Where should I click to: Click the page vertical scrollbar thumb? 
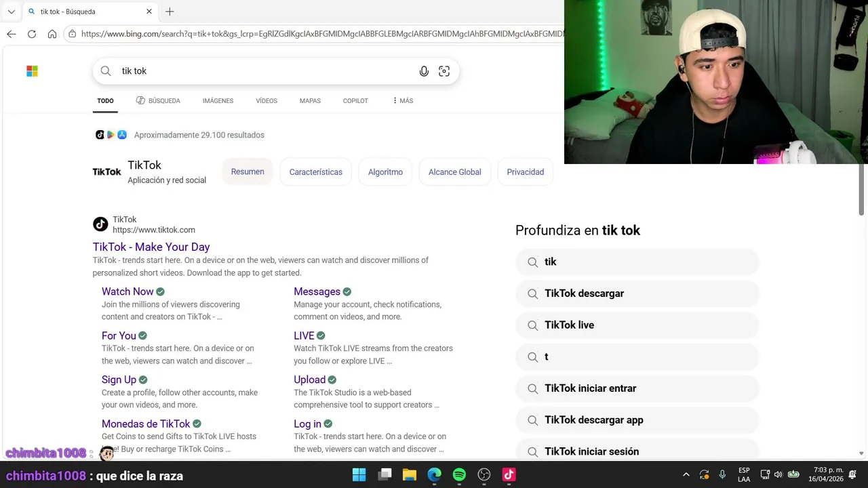(x=862, y=191)
